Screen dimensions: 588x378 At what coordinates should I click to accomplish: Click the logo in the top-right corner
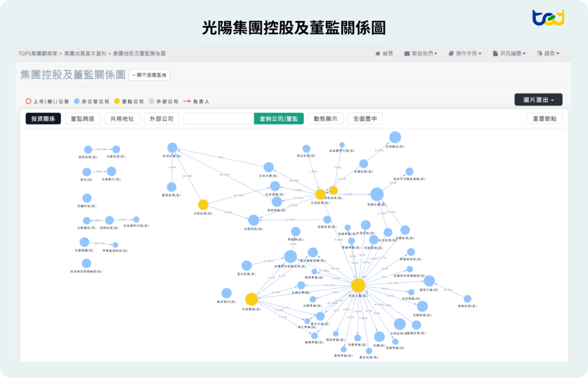(548, 18)
